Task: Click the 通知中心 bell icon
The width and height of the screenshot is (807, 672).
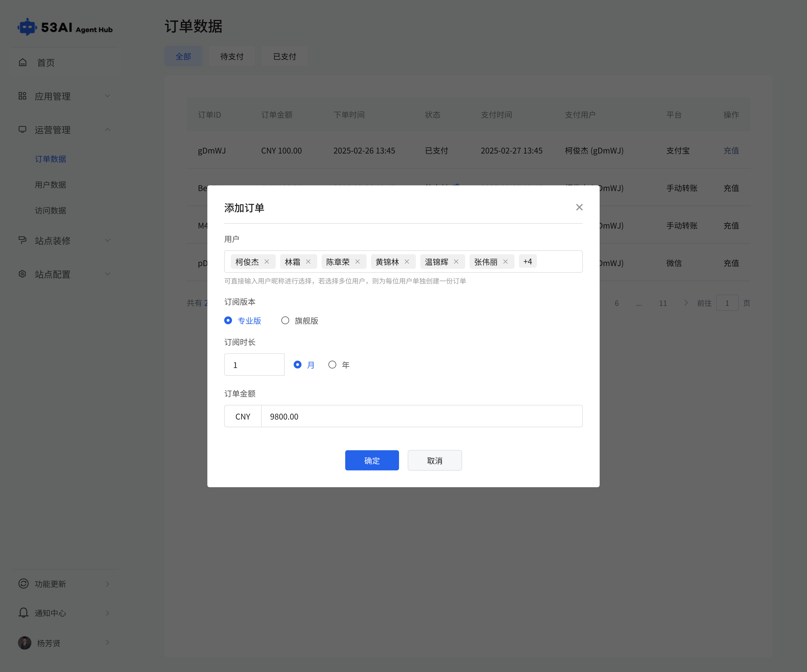Action: (x=24, y=612)
